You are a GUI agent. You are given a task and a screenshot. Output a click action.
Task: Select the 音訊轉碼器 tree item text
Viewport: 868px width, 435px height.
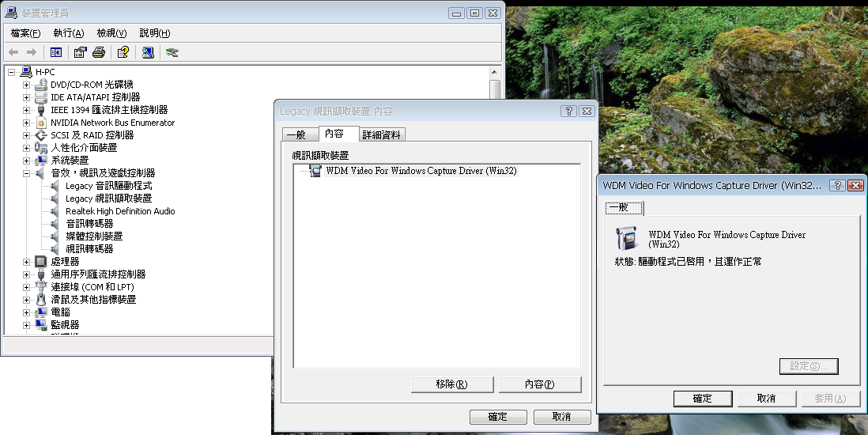pyautogui.click(x=89, y=223)
